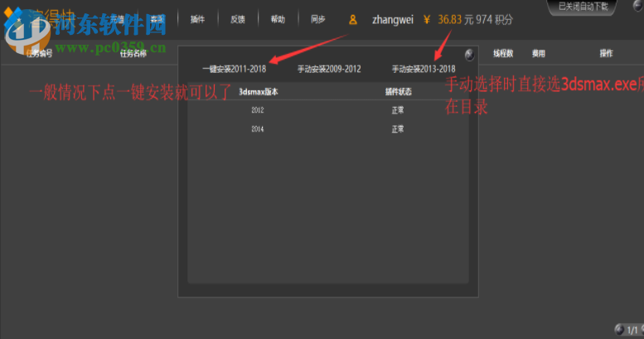Click the 任务编号 column header
The width and height of the screenshot is (644, 339).
click(x=40, y=53)
